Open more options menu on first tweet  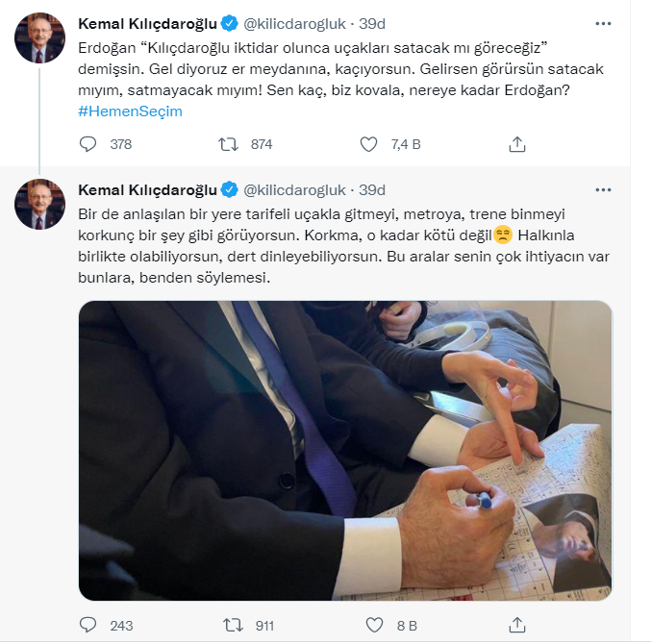pyautogui.click(x=603, y=24)
